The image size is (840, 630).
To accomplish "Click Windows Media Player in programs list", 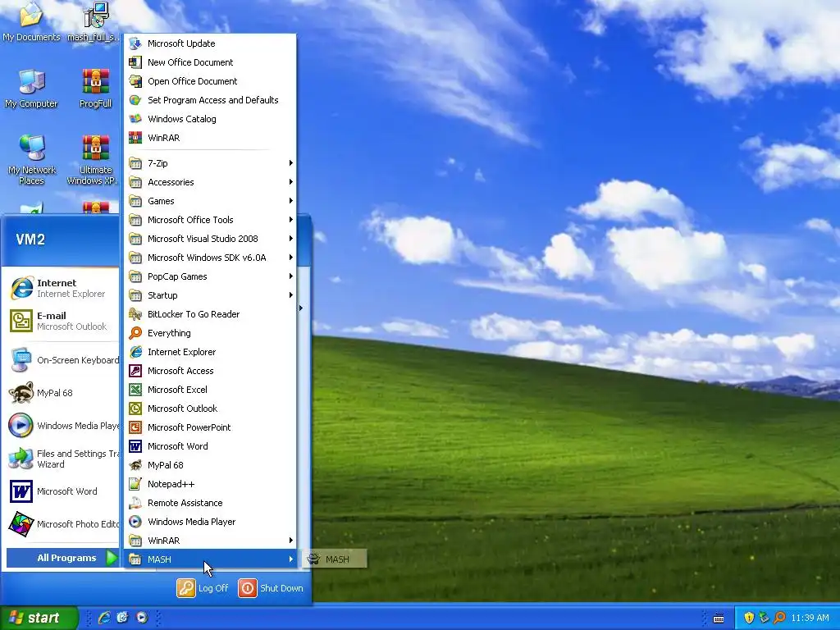I will pos(210,522).
